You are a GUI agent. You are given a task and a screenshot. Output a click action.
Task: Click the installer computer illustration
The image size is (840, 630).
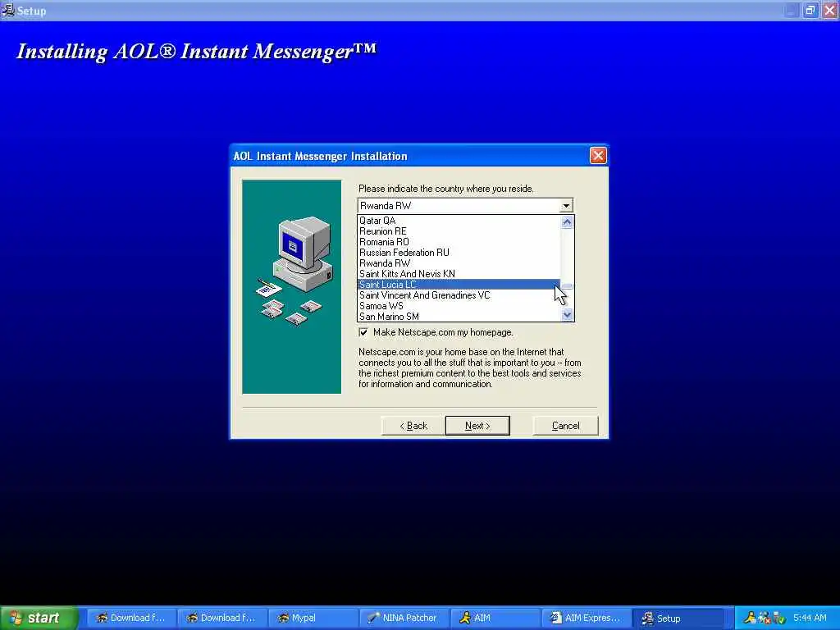(292, 286)
